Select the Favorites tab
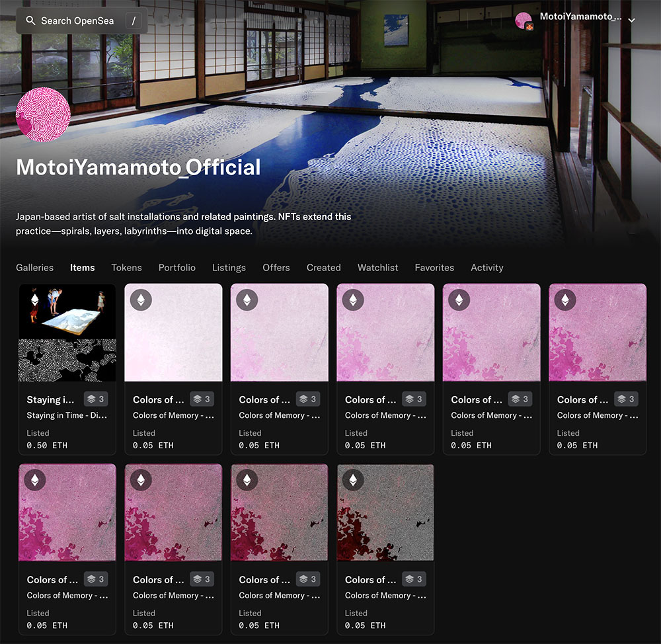The image size is (661, 644). pyautogui.click(x=434, y=268)
